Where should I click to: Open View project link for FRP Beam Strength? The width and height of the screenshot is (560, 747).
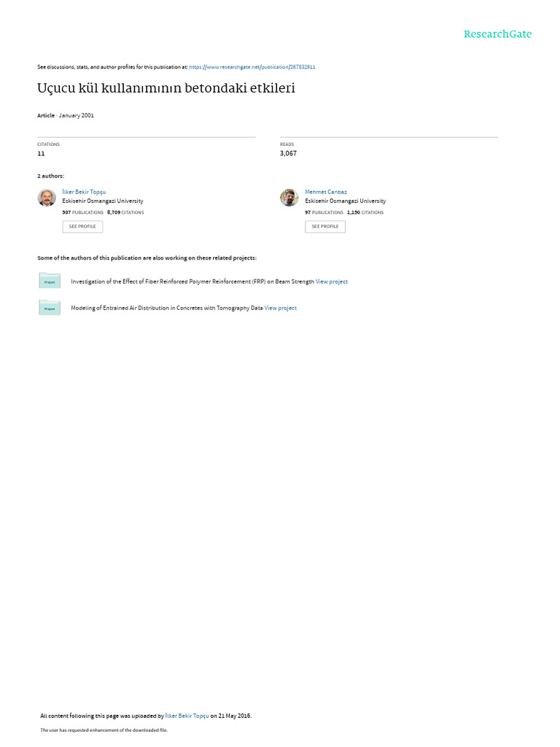coord(332,282)
